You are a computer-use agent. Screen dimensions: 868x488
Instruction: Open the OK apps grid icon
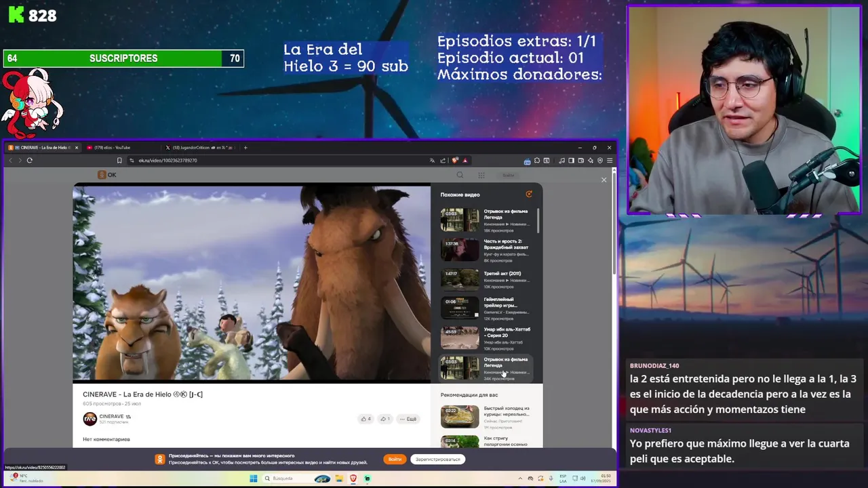point(481,175)
